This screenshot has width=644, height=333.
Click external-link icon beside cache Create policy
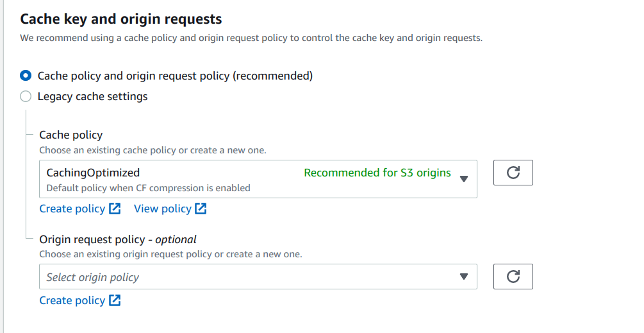coord(115,209)
